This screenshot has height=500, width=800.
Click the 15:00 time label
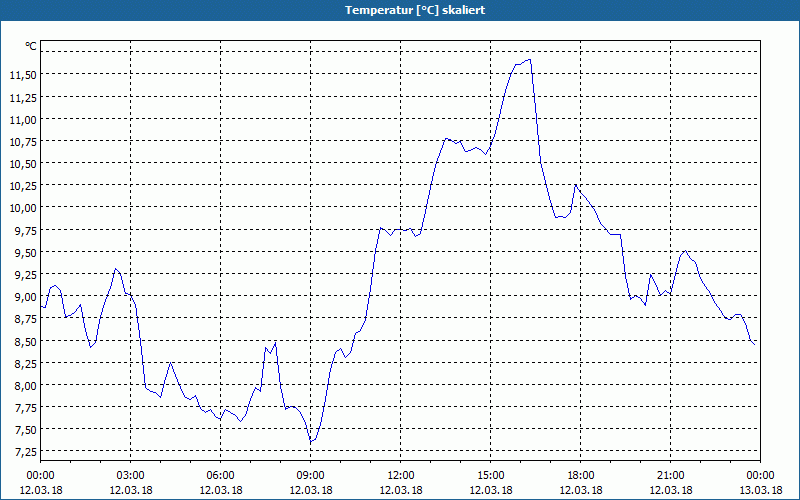pos(491,476)
